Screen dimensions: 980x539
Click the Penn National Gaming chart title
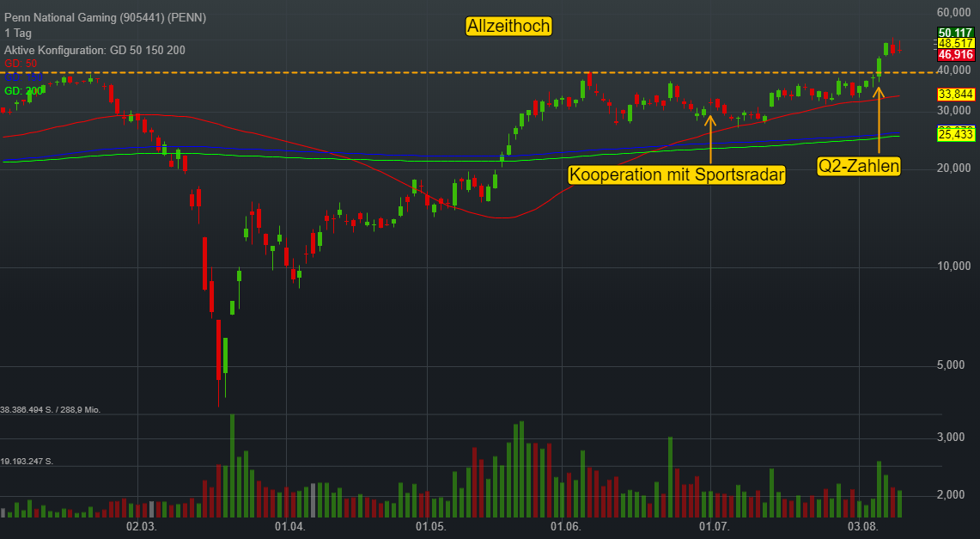(x=105, y=17)
